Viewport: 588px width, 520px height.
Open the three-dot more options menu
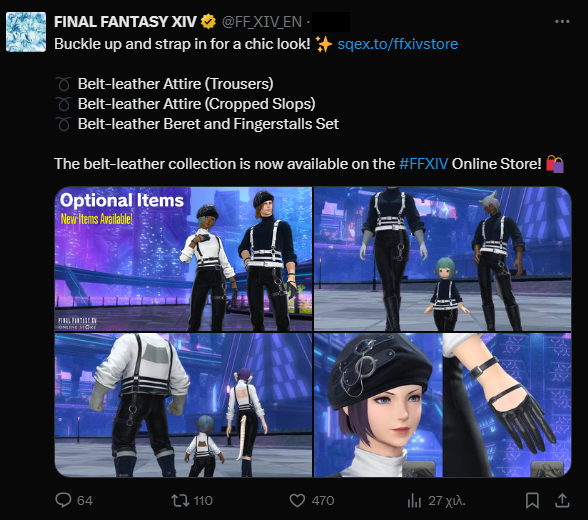(x=562, y=22)
